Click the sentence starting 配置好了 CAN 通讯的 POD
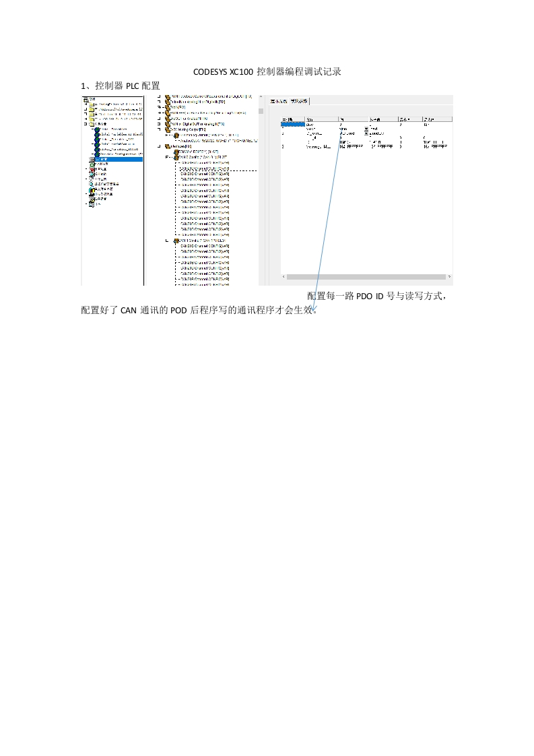534x756 pixels. point(199,310)
